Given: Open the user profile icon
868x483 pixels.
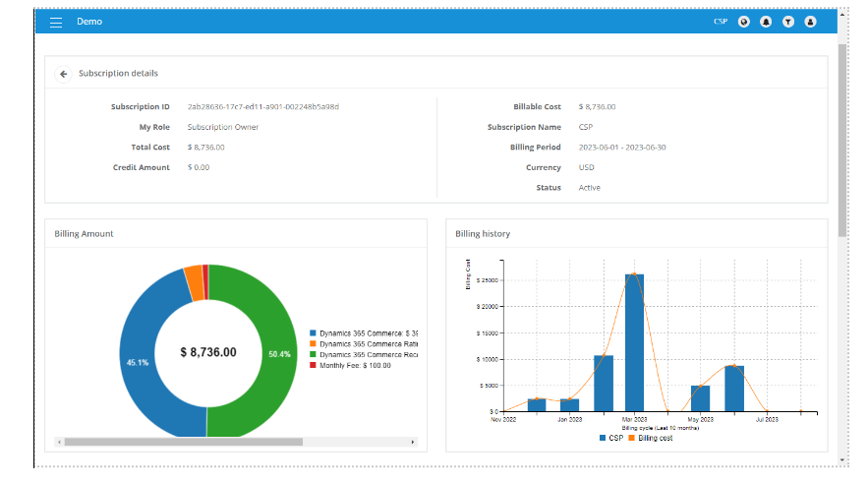Looking at the screenshot, I should 811,22.
